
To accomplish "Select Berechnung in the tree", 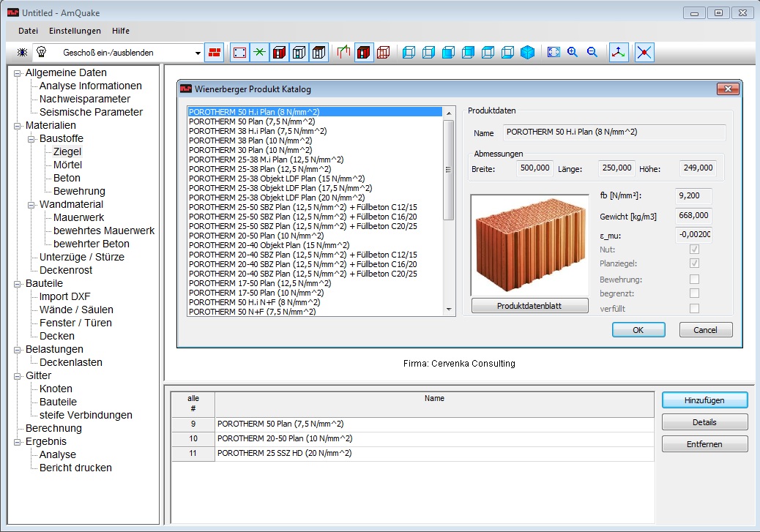I will coord(53,428).
